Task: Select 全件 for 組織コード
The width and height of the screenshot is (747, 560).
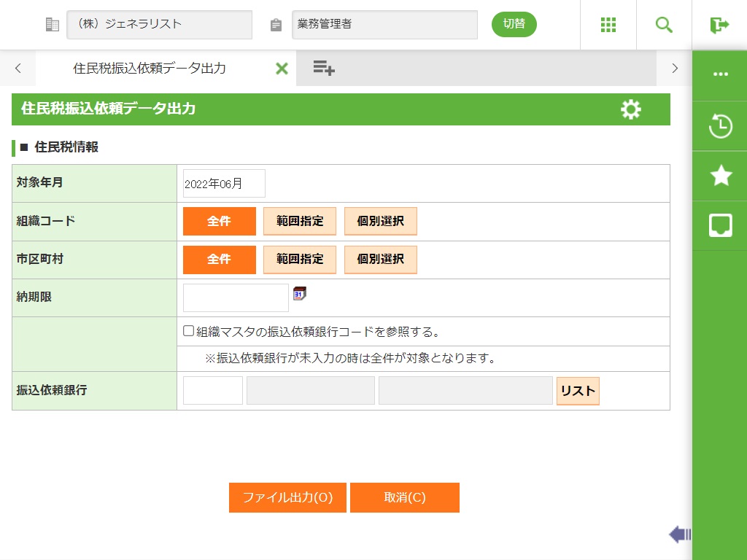Action: point(219,221)
